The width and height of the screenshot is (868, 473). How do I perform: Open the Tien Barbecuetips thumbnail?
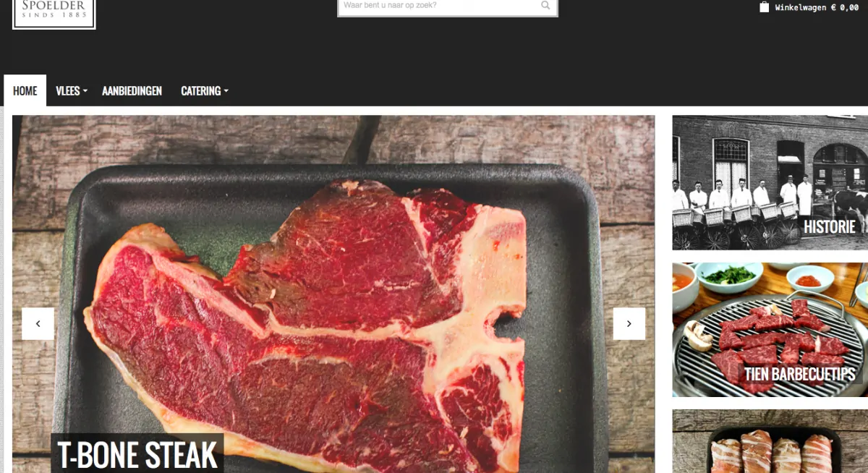770,330
